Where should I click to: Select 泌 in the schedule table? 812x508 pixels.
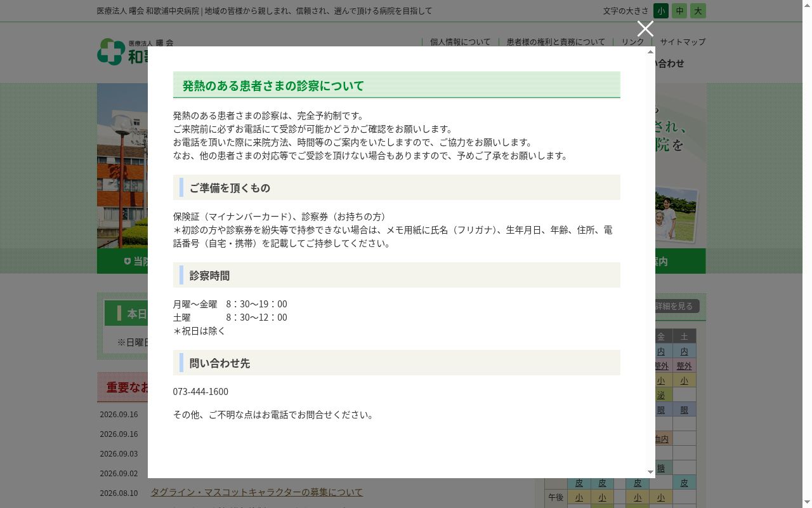point(661,395)
